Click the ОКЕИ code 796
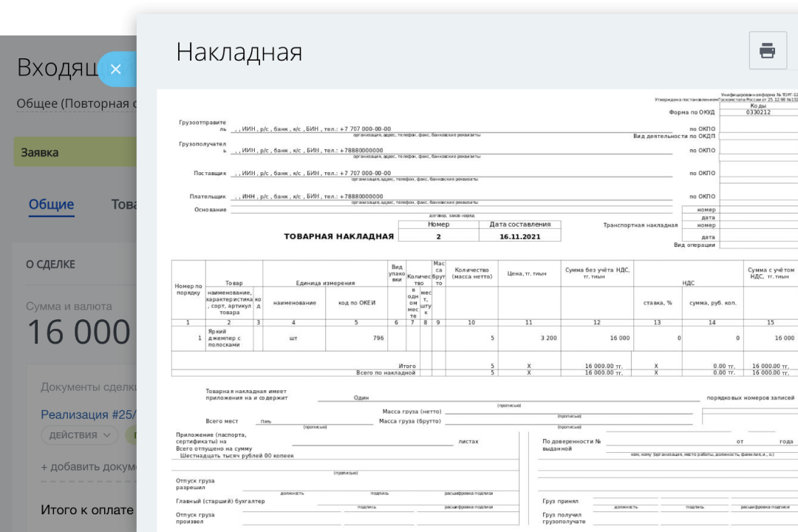 (x=378, y=338)
